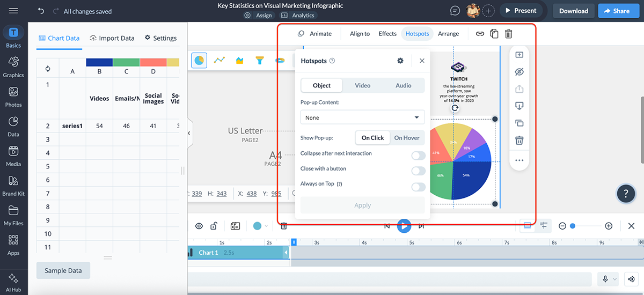Screen dimensions: 644x295
Task: Open the Brand Kit sidebar panel
Action: pyautogui.click(x=13, y=186)
